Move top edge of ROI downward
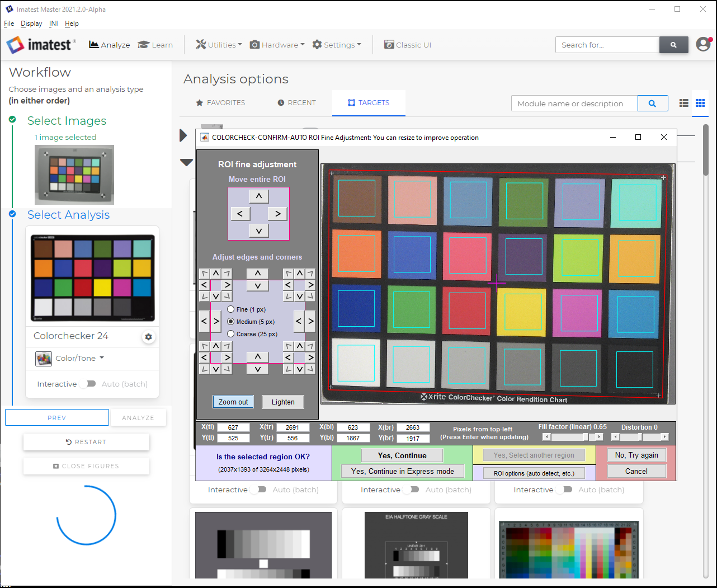This screenshot has height=588, width=717. 257,285
